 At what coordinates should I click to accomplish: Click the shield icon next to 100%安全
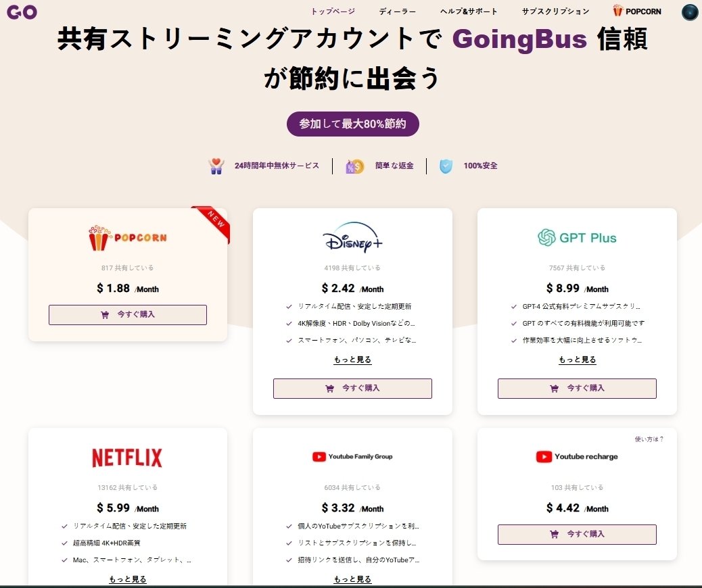[x=445, y=166]
